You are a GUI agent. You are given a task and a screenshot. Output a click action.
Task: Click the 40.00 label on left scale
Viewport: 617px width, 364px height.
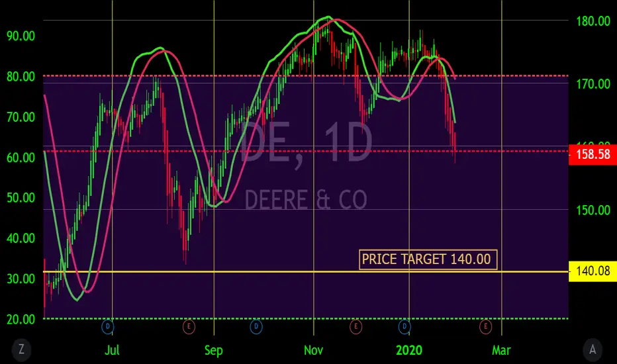(x=21, y=238)
